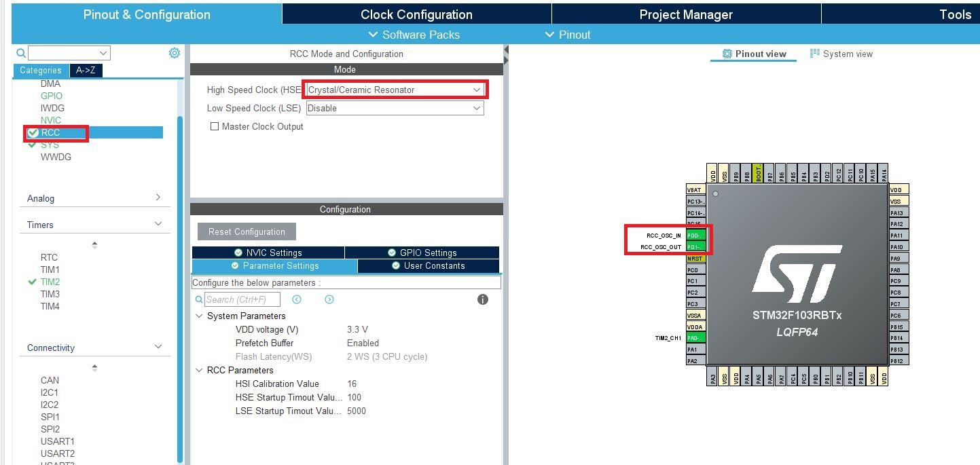Viewport: 980px width, 465px height.
Task: Select USART2 under Connectivity
Action: coord(57,453)
